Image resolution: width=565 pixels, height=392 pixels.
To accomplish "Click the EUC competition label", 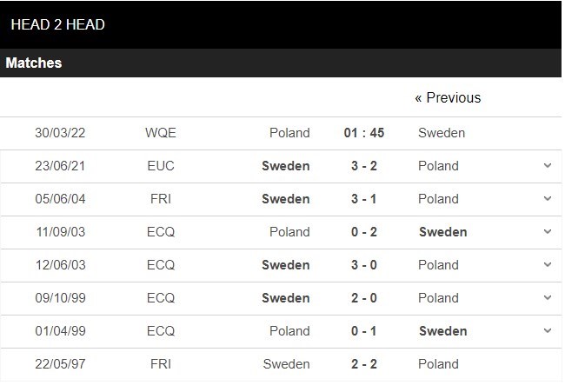I will click(161, 166).
